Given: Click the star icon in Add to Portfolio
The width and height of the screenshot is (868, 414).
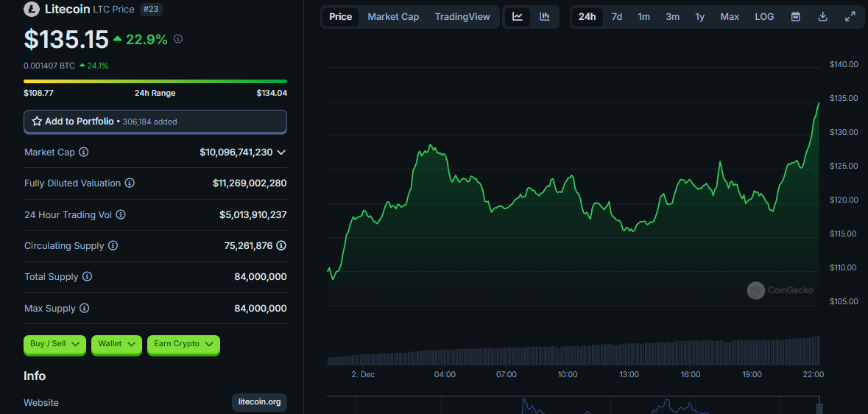Looking at the screenshot, I should pos(37,122).
